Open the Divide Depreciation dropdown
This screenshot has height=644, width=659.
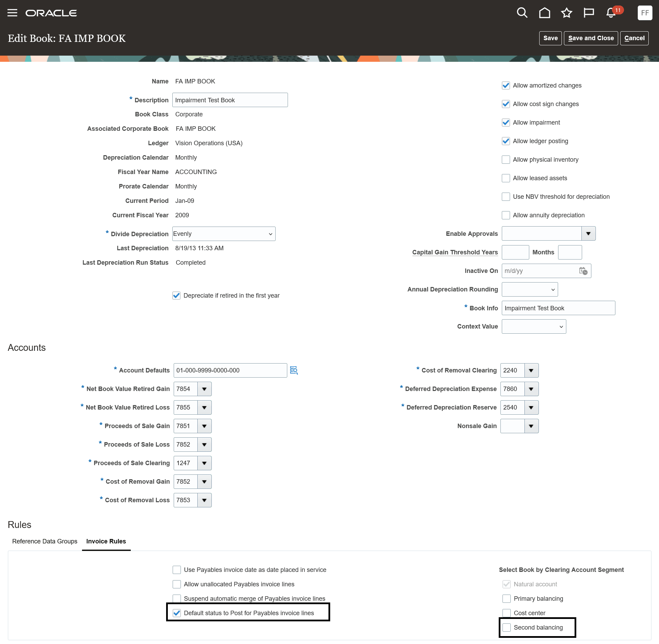pos(224,234)
